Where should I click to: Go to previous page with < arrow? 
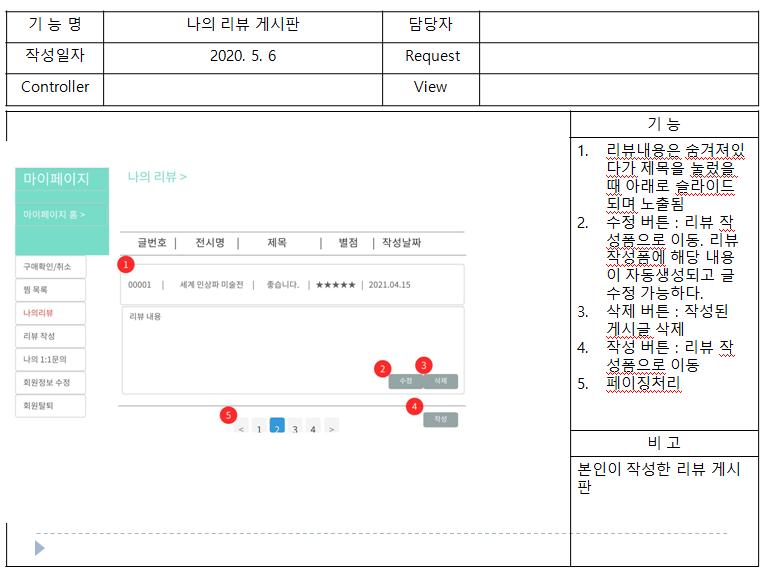(242, 429)
